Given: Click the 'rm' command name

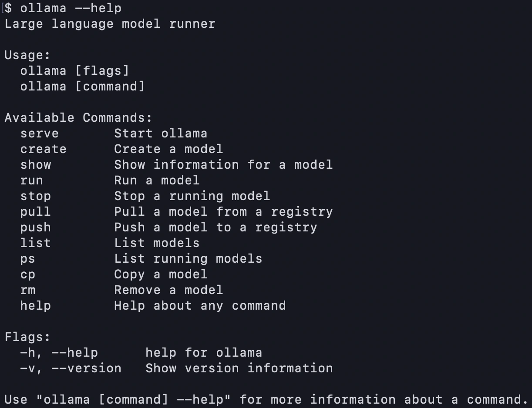Looking at the screenshot, I should coord(27,290).
